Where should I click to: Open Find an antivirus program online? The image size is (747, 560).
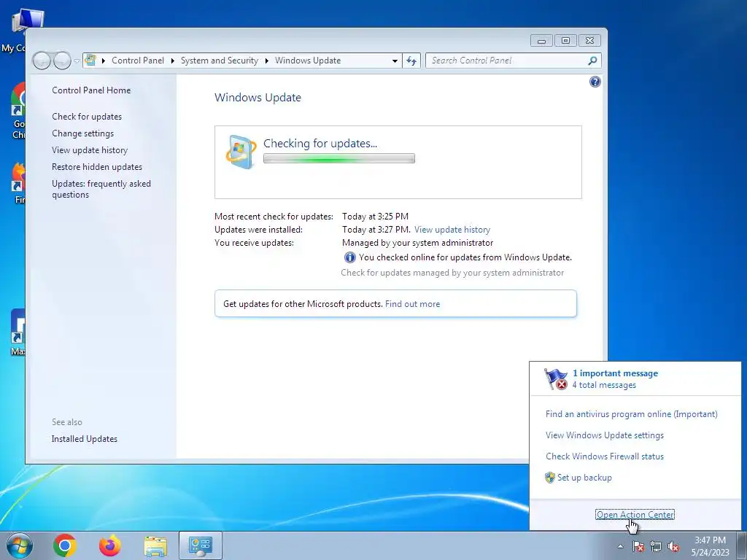[x=631, y=414]
